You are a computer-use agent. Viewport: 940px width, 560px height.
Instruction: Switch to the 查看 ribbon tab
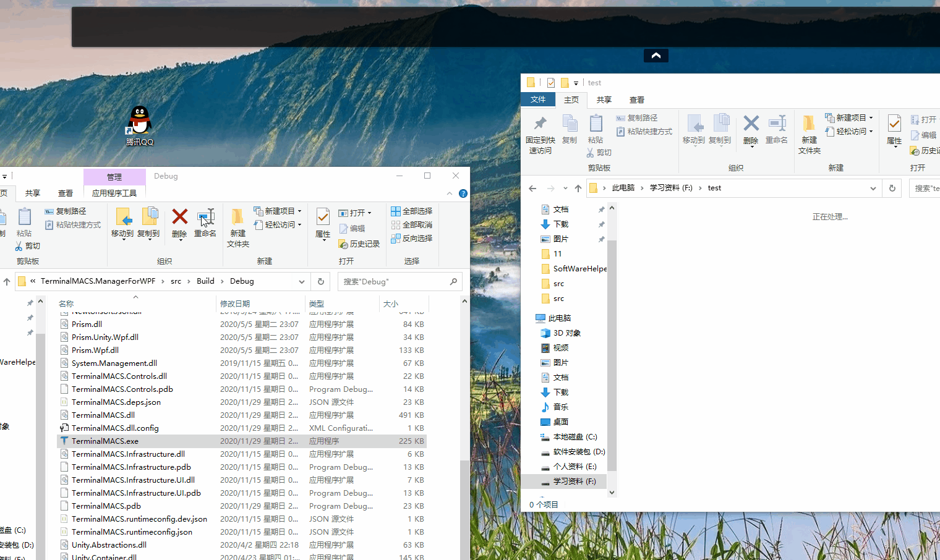pyautogui.click(x=636, y=100)
